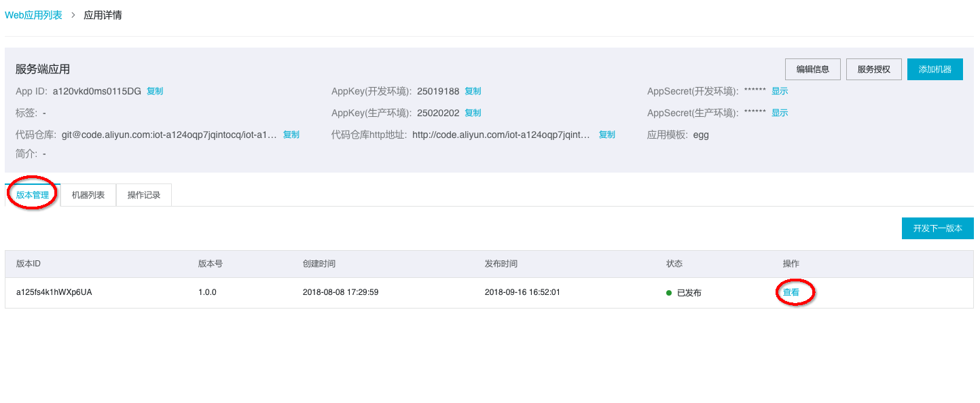The height and width of the screenshot is (403, 980).
Task: Open the 操作记录 tab
Action: tap(144, 195)
